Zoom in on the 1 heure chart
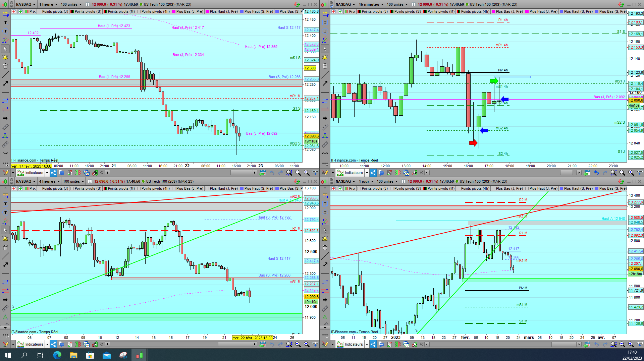This screenshot has width=644, height=361. [x=307, y=173]
